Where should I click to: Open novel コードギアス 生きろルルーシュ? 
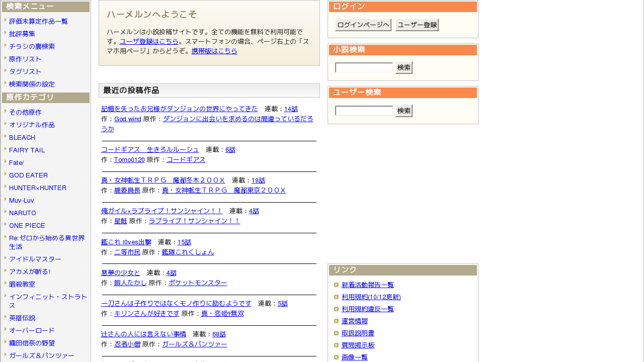(150, 149)
